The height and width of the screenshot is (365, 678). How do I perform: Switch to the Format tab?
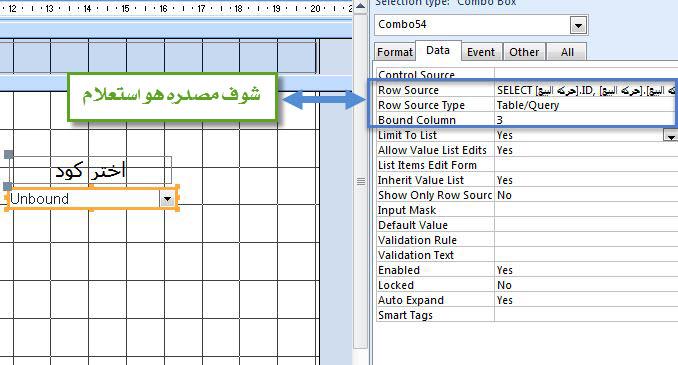pos(394,52)
